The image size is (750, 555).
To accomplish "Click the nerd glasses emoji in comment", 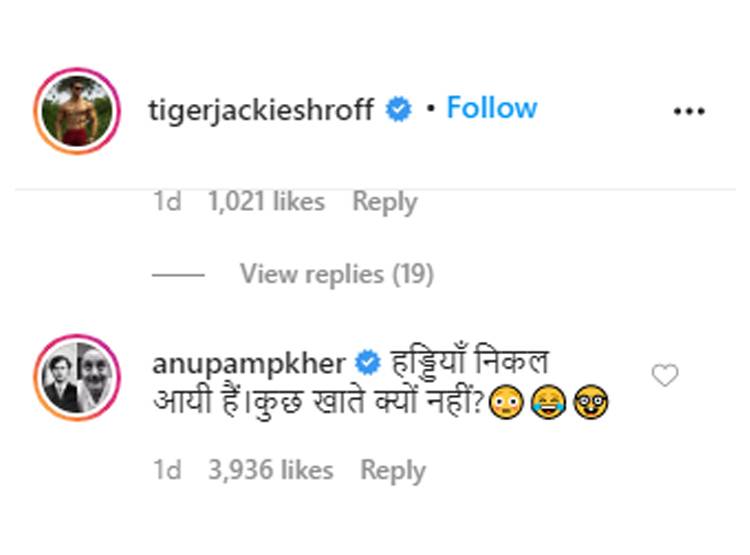I will (x=591, y=402).
